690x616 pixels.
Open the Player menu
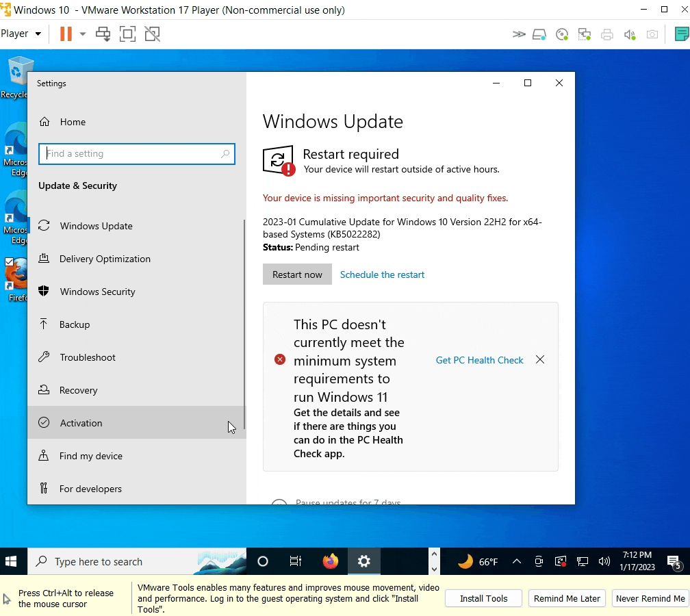21,34
